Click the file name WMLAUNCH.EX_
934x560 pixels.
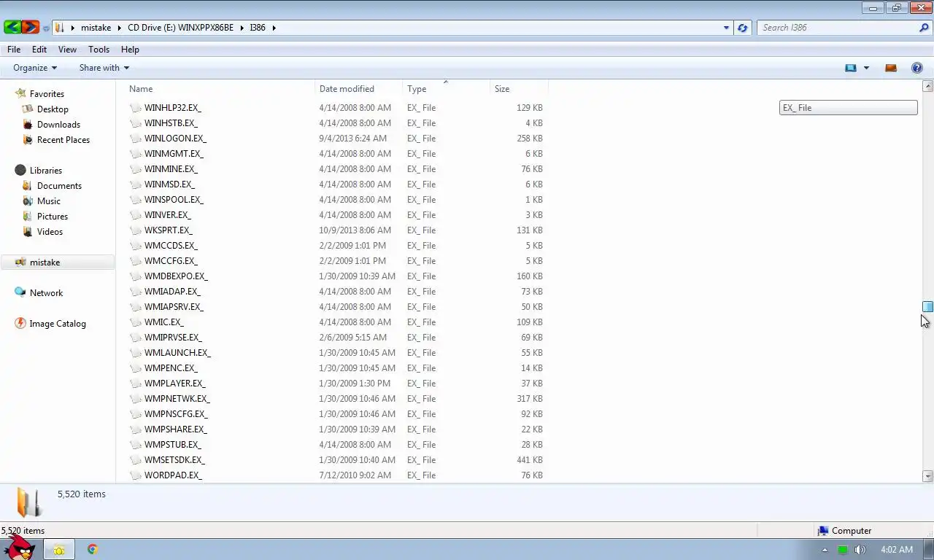click(177, 353)
